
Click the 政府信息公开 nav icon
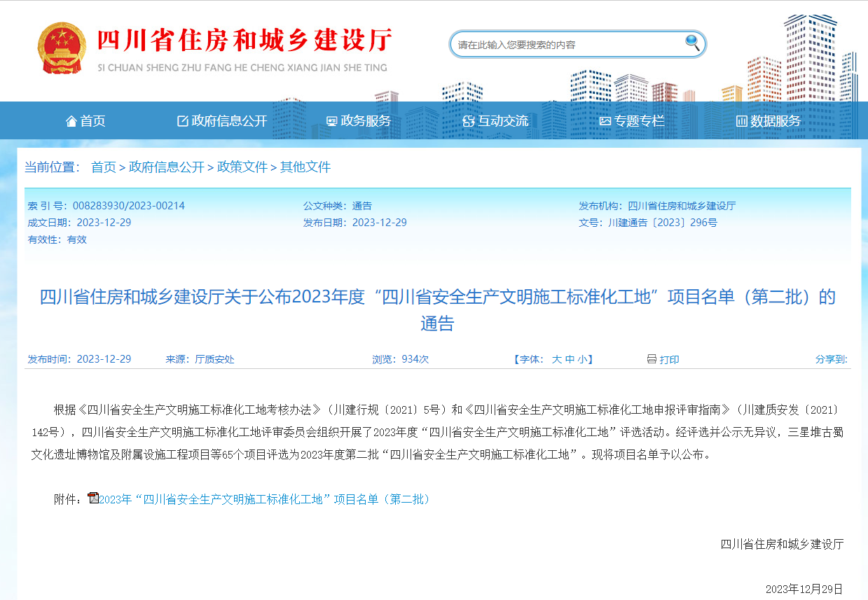(183, 121)
